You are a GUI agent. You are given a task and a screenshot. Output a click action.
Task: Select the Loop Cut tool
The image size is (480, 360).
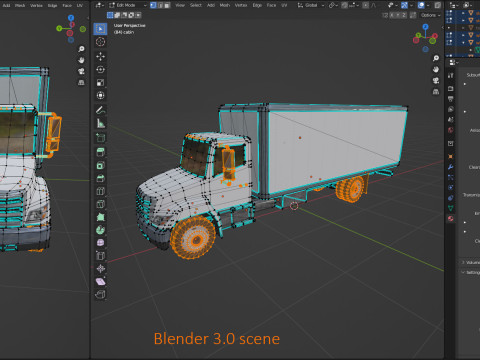coord(100,191)
